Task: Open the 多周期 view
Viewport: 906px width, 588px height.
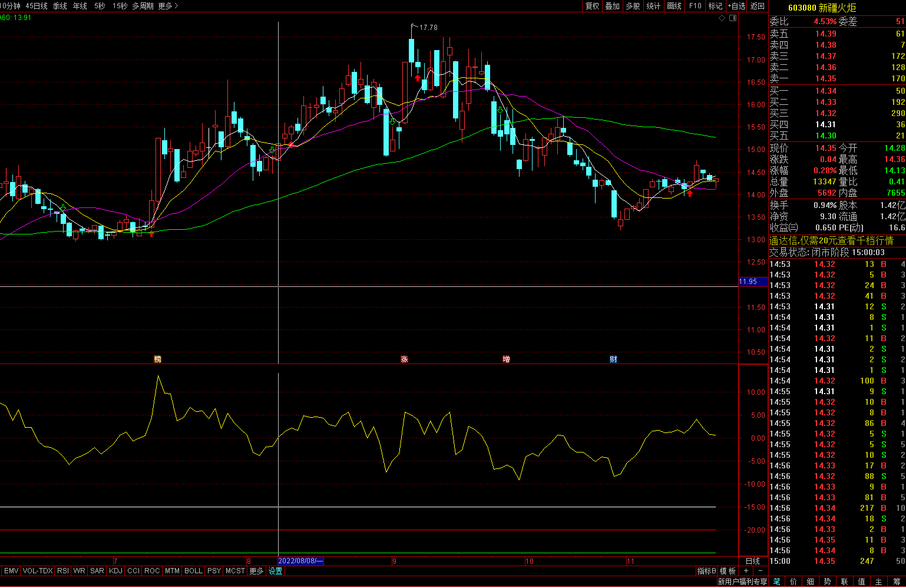Action: [143, 6]
